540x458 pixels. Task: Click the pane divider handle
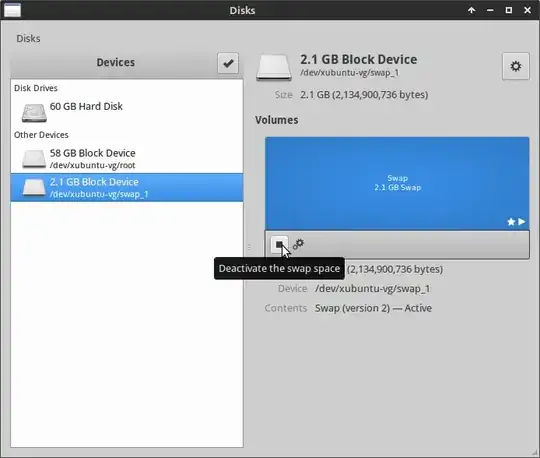249,247
